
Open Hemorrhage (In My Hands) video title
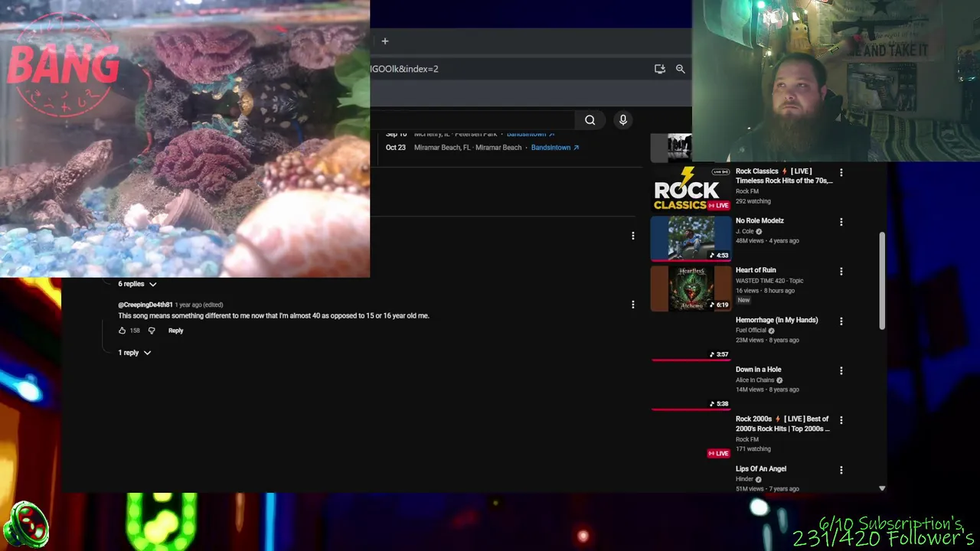point(776,320)
